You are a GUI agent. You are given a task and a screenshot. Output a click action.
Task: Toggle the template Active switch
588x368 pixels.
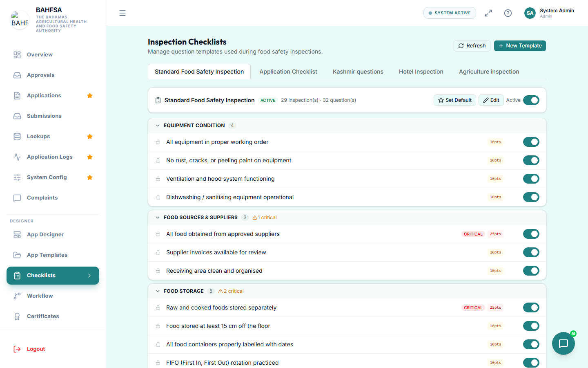click(531, 100)
